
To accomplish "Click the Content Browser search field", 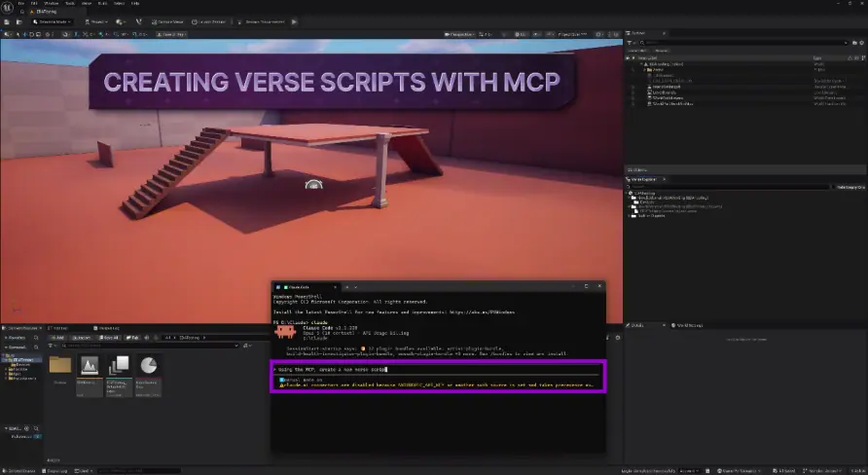I will [x=150, y=346].
